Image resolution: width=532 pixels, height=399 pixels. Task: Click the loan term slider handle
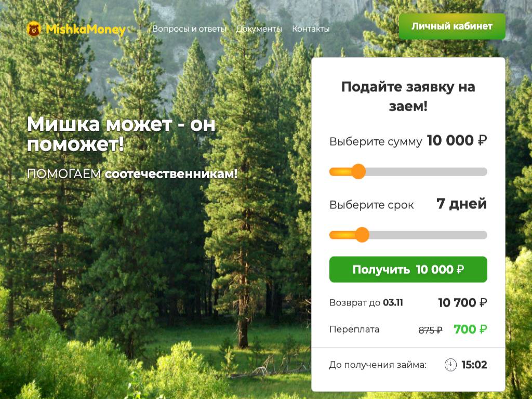(362, 235)
